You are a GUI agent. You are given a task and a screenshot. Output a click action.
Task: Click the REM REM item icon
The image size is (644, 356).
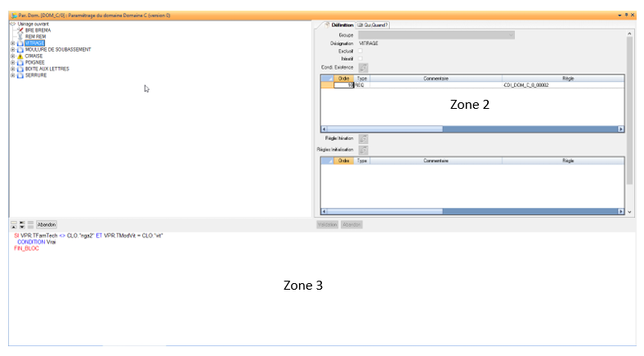pyautogui.click(x=20, y=37)
